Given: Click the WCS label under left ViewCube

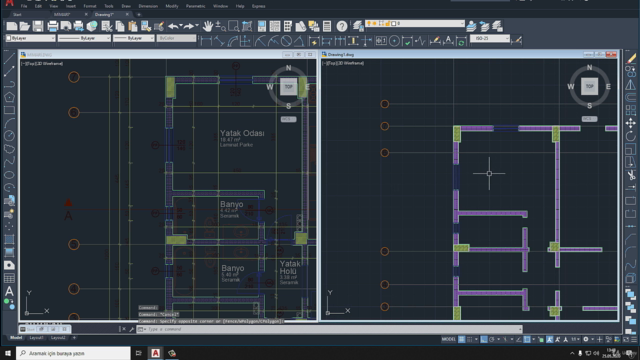Looking at the screenshot, I should click(x=288, y=119).
